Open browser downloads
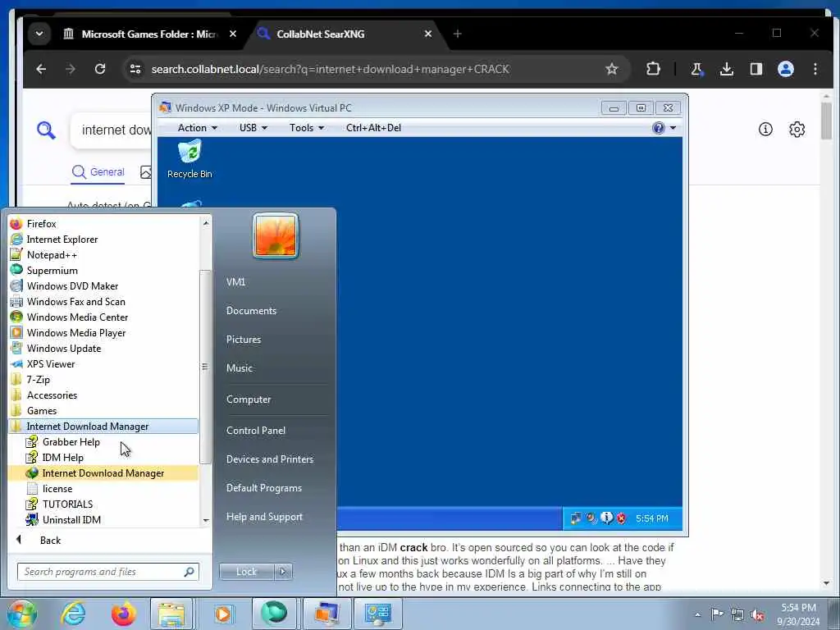Image resolution: width=840 pixels, height=630 pixels. click(727, 69)
